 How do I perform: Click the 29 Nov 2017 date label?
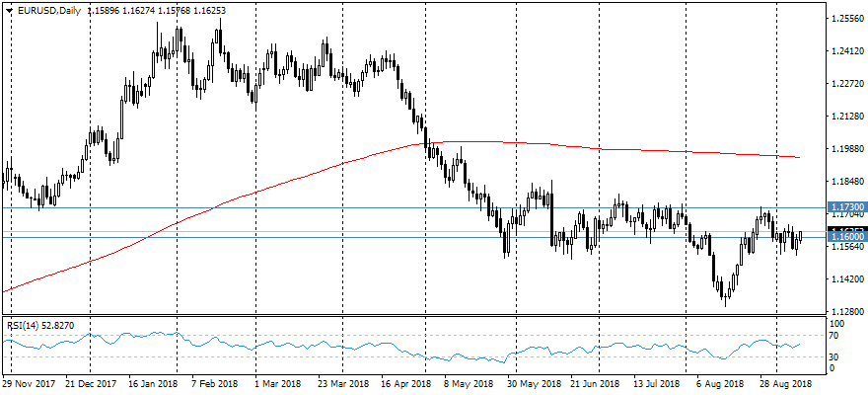tap(30, 381)
